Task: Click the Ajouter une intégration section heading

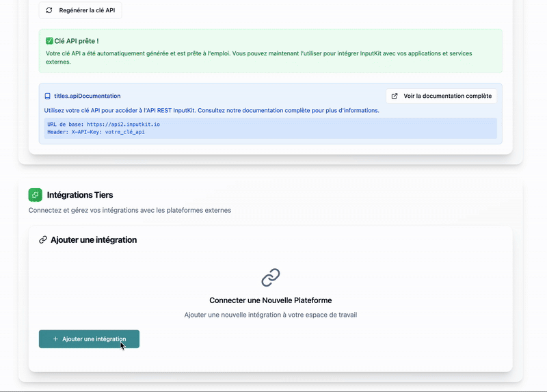Action: [94, 240]
